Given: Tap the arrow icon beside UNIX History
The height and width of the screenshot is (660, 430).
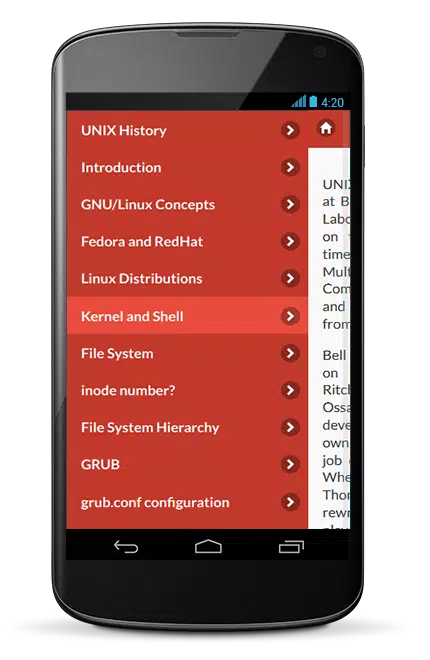Looking at the screenshot, I should pyautogui.click(x=290, y=130).
